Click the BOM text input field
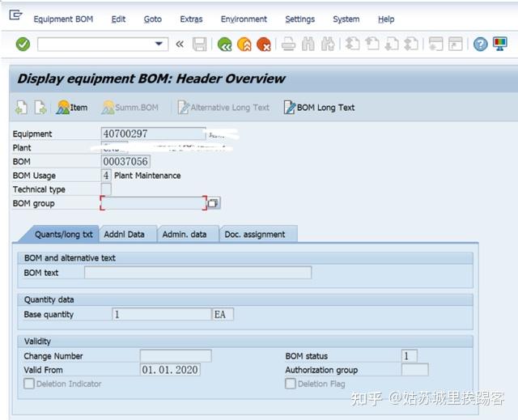Screen dimensions: 518x420 point(197,273)
